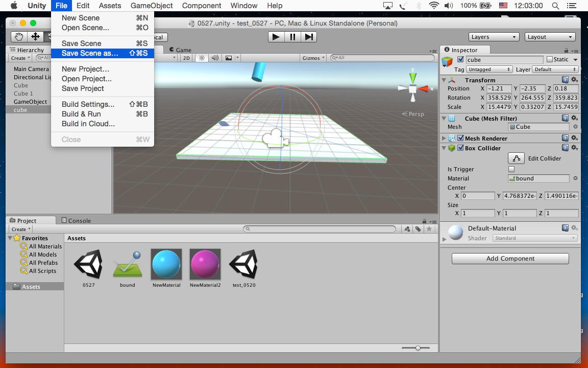
Task: Choose Save Project menu item
Action: 103,88
